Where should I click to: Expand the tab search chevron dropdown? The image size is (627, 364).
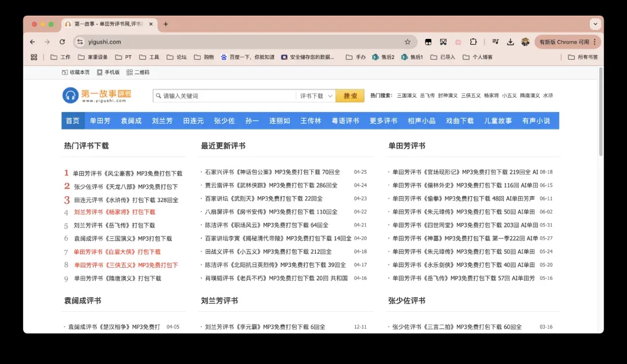[595, 24]
